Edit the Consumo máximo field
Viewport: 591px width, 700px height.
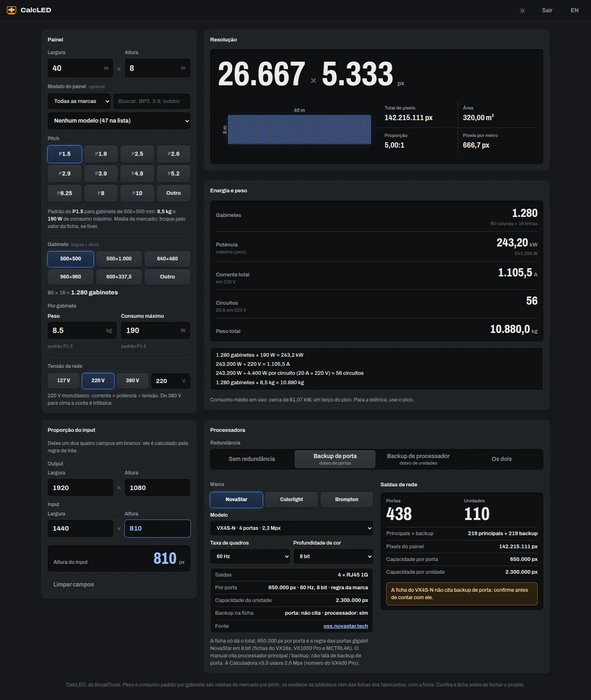tap(156, 331)
